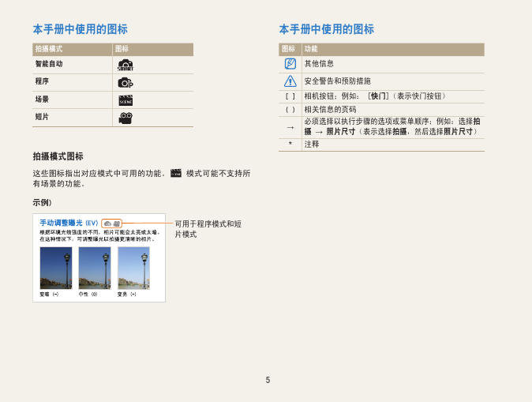Image resolution: width=532 pixels, height=402 pixels.
Task: Click the neutral exposure lamp post thumbnail
Action: (95, 268)
